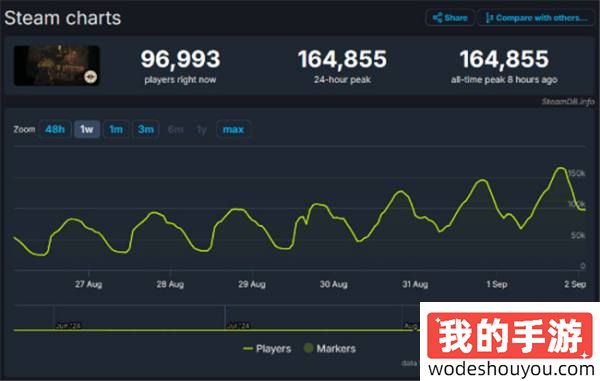Click the 31 Aug axis label
The image size is (600, 381).
tap(415, 284)
